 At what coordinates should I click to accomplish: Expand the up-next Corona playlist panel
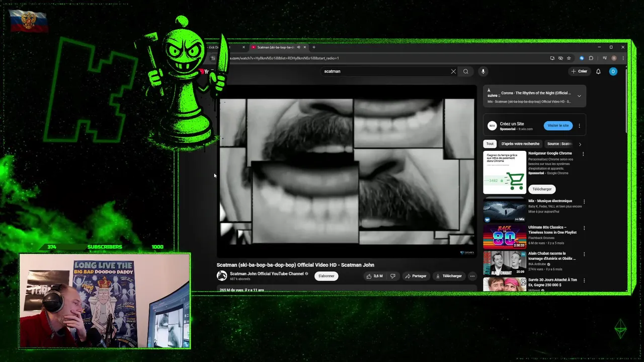tap(579, 96)
